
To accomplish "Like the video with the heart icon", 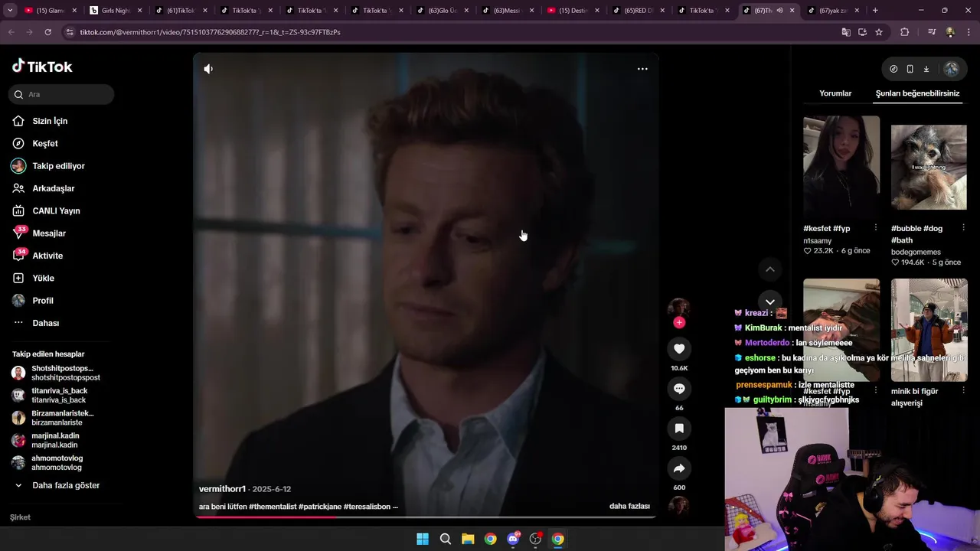I will (679, 349).
